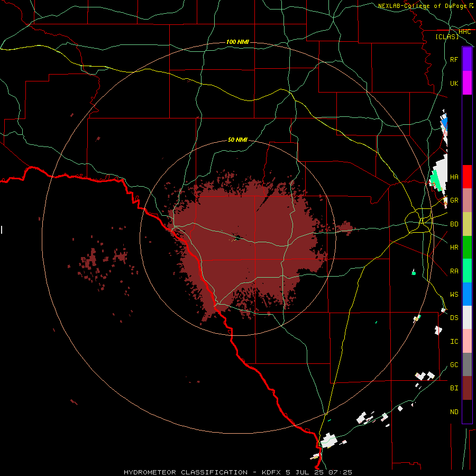This screenshot has width=476, height=476.
Task: Click the BD legend label
Action: click(x=454, y=224)
